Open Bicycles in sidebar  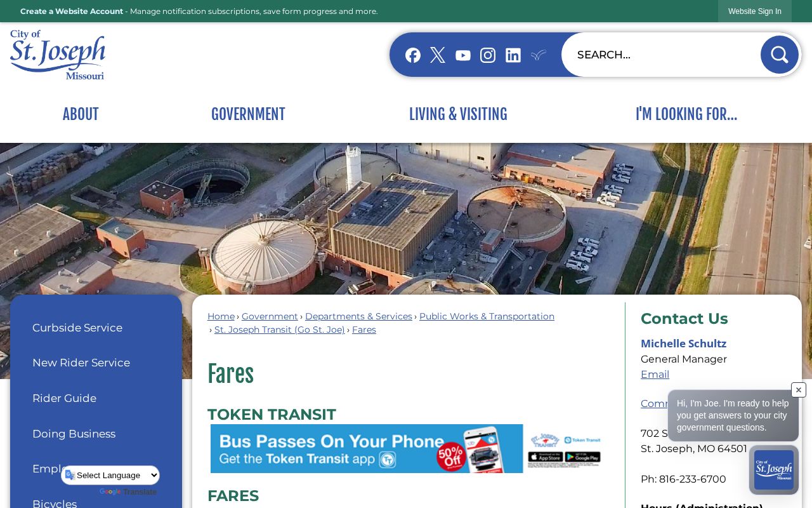pyautogui.click(x=55, y=504)
